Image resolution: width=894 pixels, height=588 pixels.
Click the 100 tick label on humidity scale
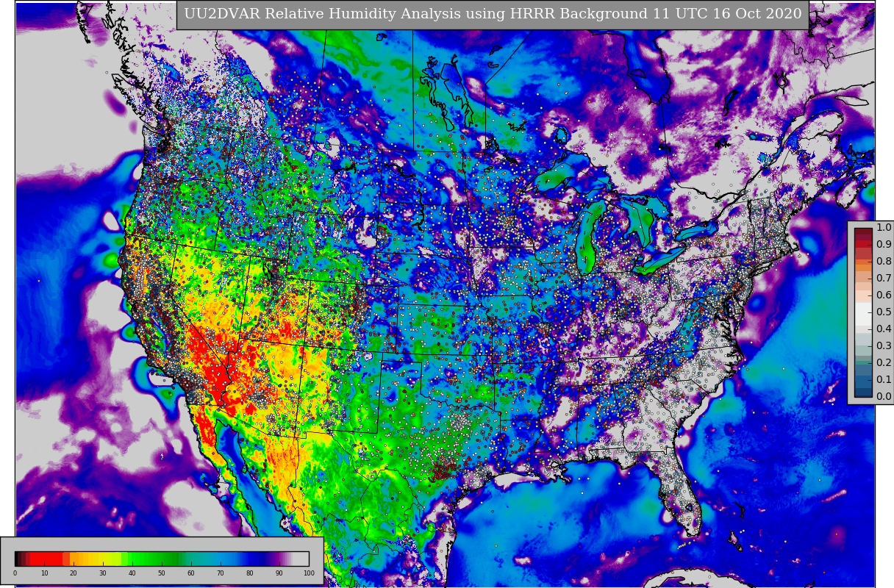coord(309,573)
